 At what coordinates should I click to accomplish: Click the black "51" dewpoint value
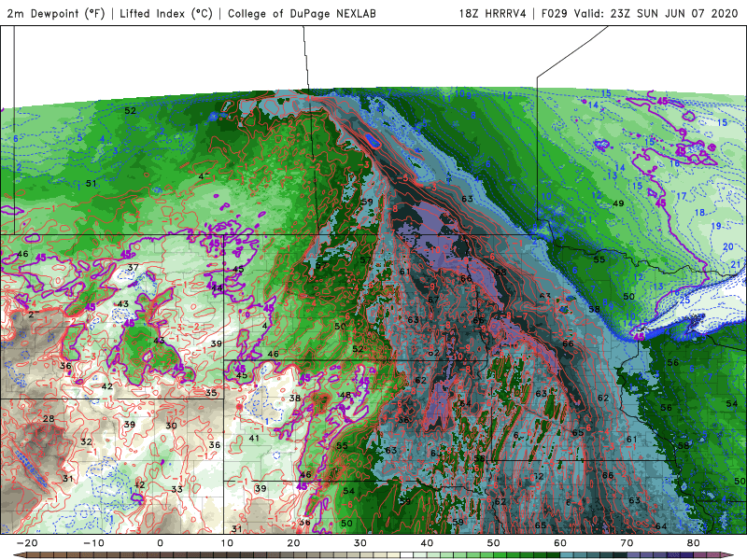(x=91, y=183)
